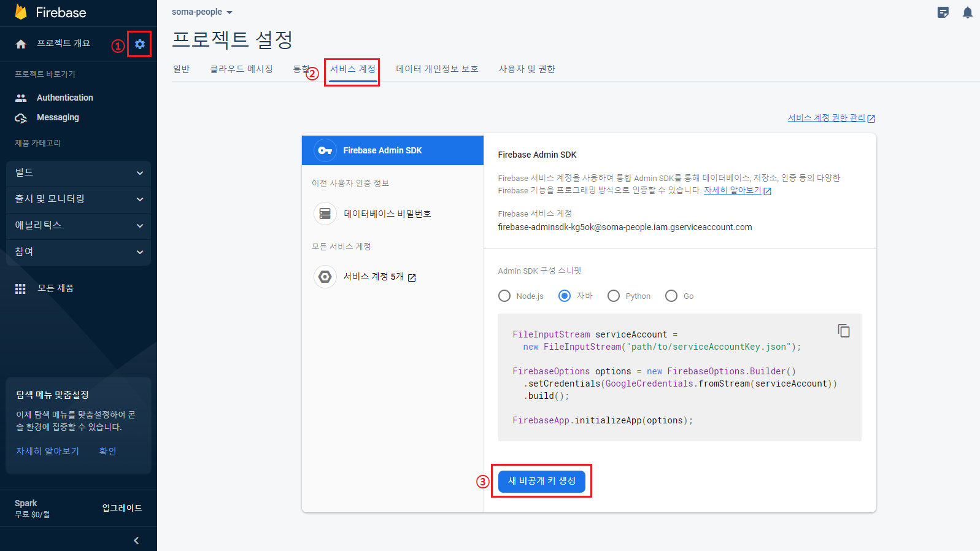Image resolution: width=980 pixels, height=551 pixels.
Task: Open 데이터베이스 비밀번호 entry
Action: 393,214
